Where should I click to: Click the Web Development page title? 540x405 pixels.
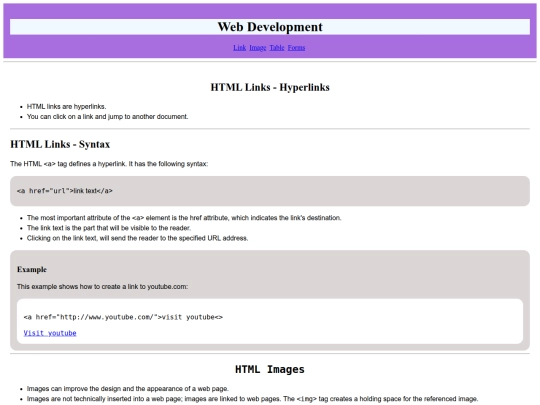point(270,27)
